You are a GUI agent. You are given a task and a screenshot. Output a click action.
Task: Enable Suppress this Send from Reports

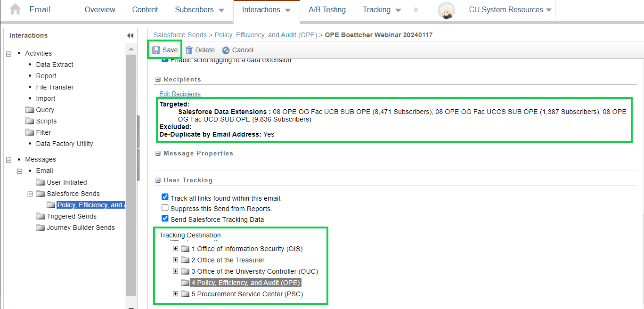[x=165, y=208]
